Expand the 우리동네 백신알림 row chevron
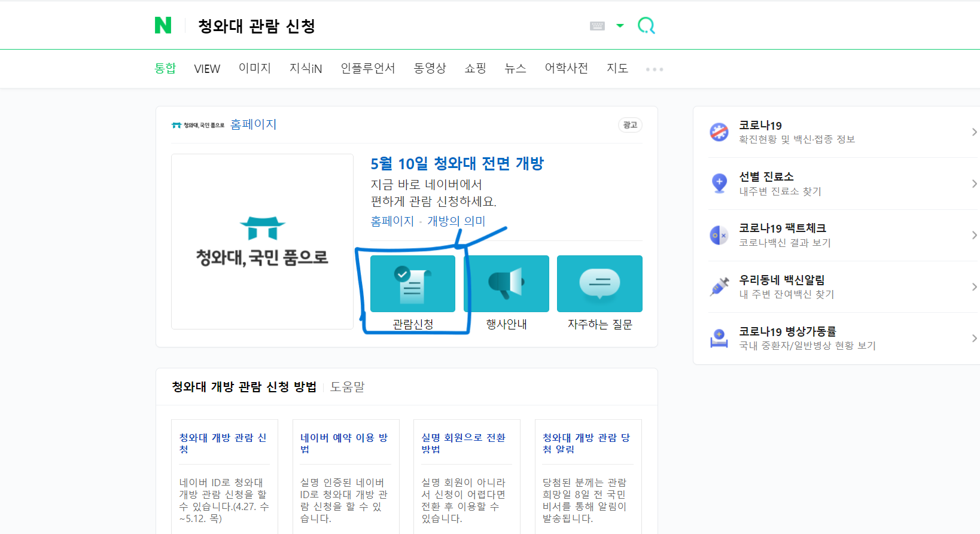Image resolution: width=980 pixels, height=534 pixels. 974,287
